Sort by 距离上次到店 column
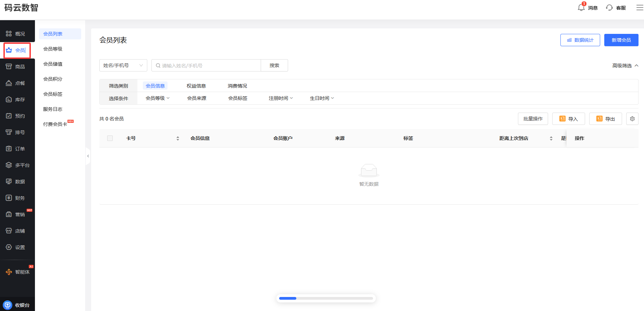This screenshot has height=311, width=644. pos(551,138)
